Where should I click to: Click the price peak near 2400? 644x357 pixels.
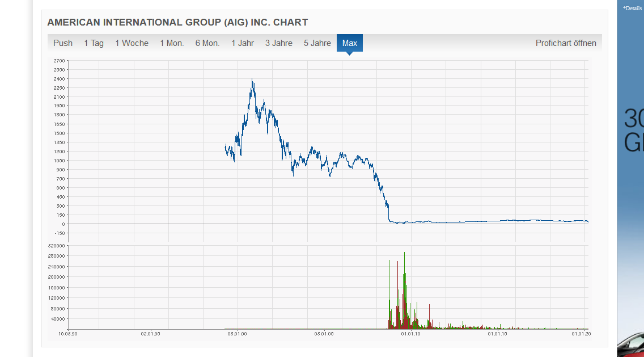click(252, 80)
